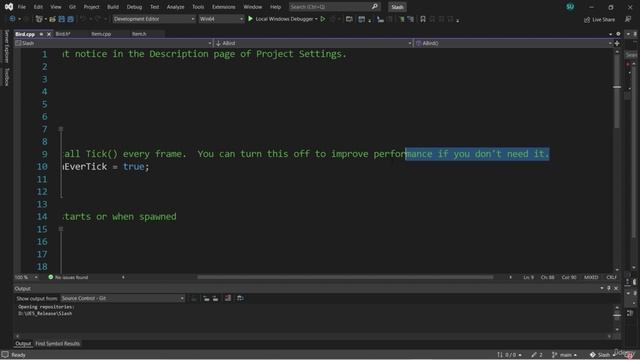The width and height of the screenshot is (640, 360).
Task: Switch to the Find Symbol Results tab
Action: (x=58, y=344)
